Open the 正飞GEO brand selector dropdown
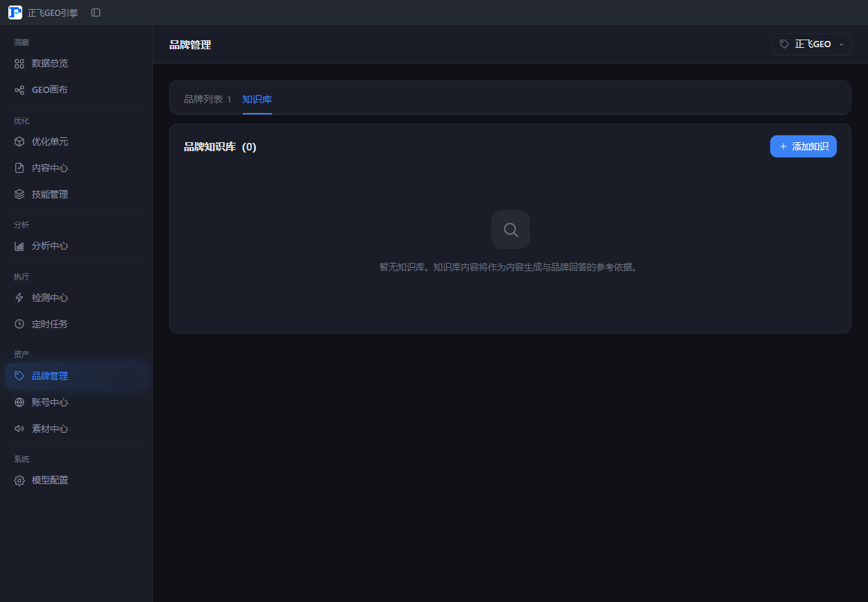 pos(812,44)
